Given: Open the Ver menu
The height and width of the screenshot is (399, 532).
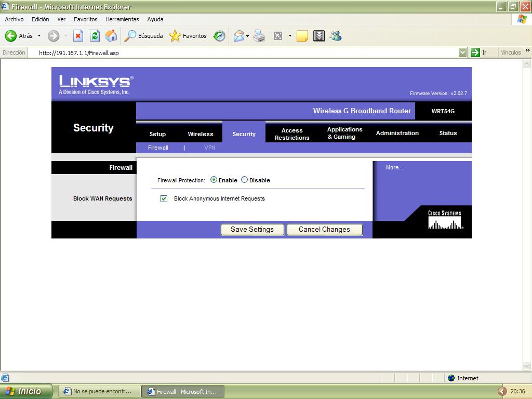Looking at the screenshot, I should pyautogui.click(x=61, y=19).
